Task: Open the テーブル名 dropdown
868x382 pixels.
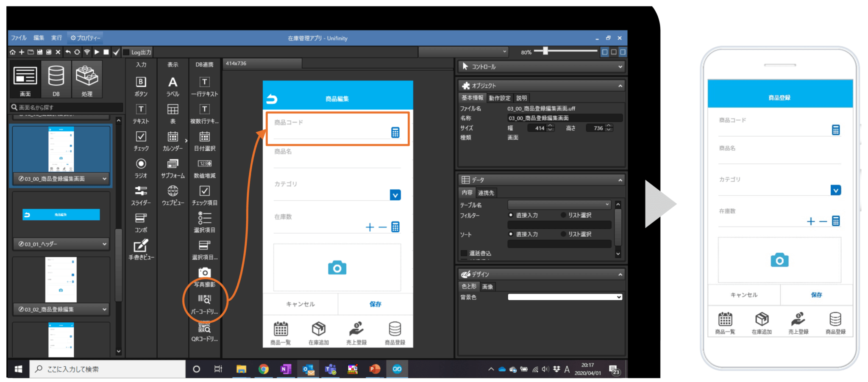Action: click(x=559, y=205)
